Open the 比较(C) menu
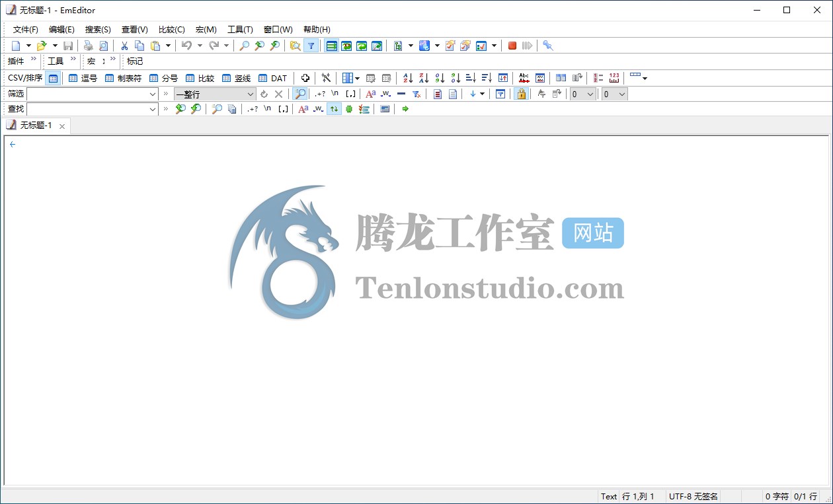The image size is (833, 504). [x=171, y=30]
